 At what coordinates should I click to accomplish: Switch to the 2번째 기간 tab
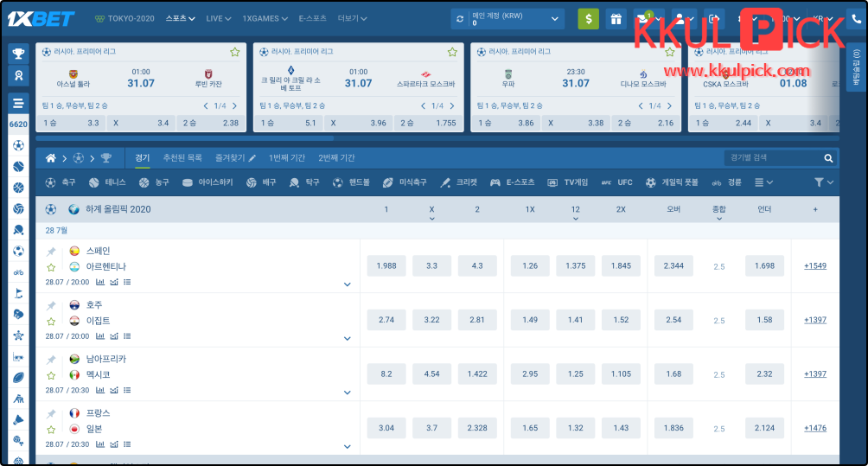pos(336,158)
